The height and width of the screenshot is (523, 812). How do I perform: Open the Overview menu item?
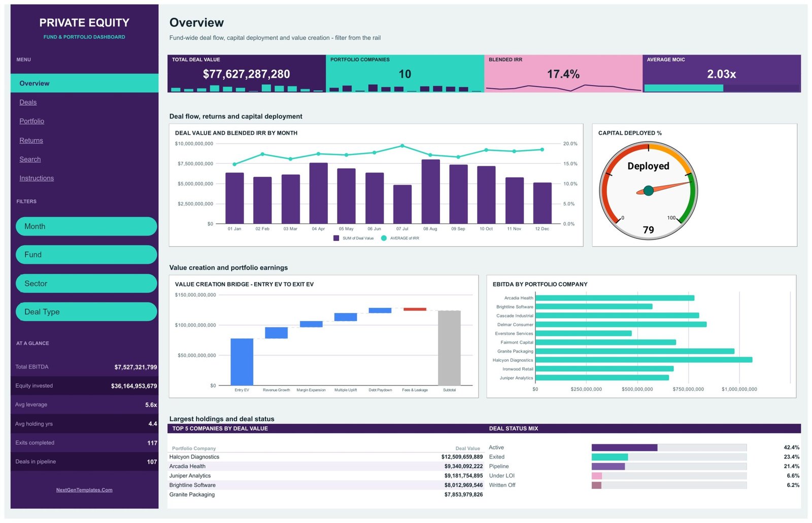point(84,83)
